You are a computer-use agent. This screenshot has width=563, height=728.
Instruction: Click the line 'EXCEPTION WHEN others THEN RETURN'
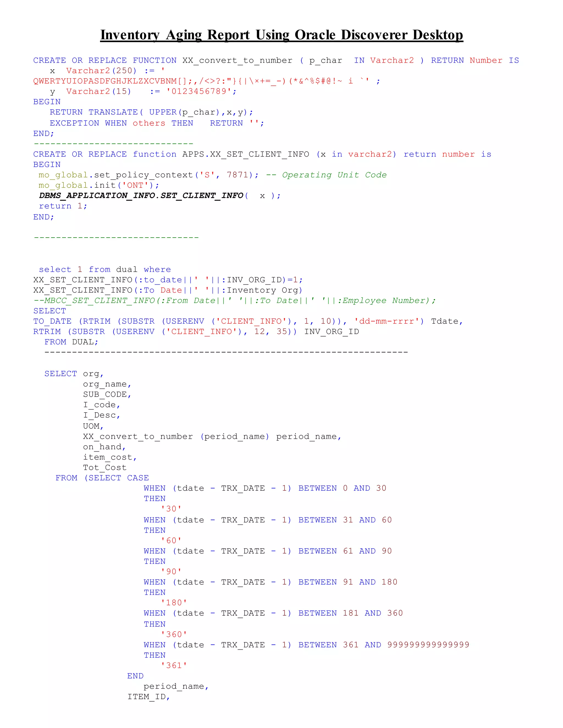point(157,123)
